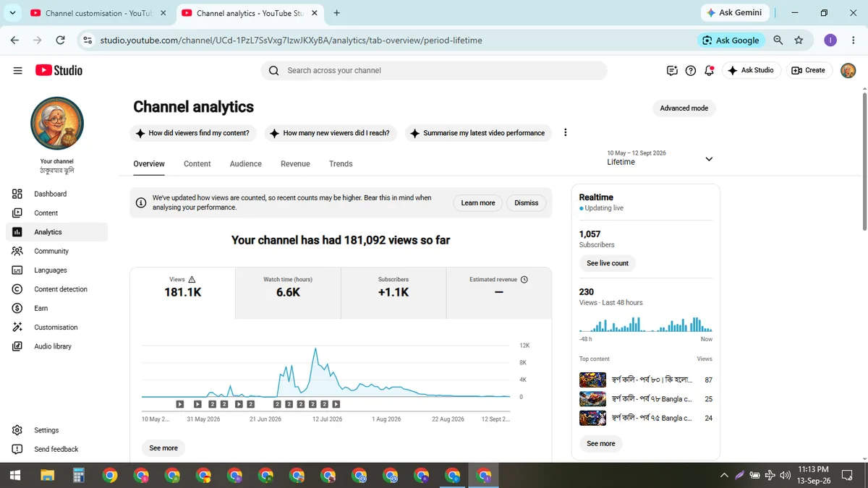Open the three-dot menu after suggestion chips
868x488 pixels.
point(566,133)
